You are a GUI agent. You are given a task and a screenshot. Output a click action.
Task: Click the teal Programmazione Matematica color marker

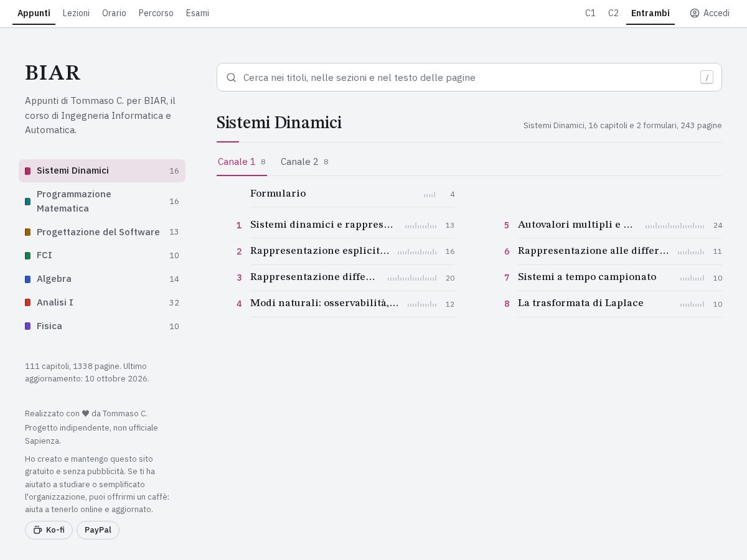(28, 202)
